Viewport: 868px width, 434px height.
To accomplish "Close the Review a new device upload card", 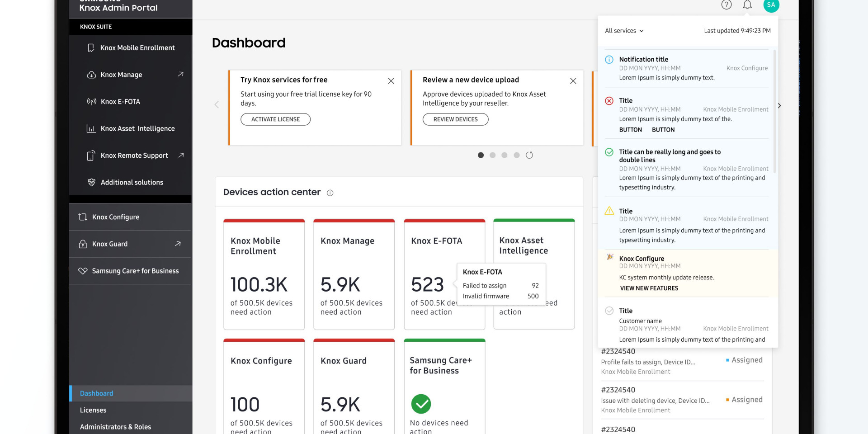I will (x=573, y=81).
